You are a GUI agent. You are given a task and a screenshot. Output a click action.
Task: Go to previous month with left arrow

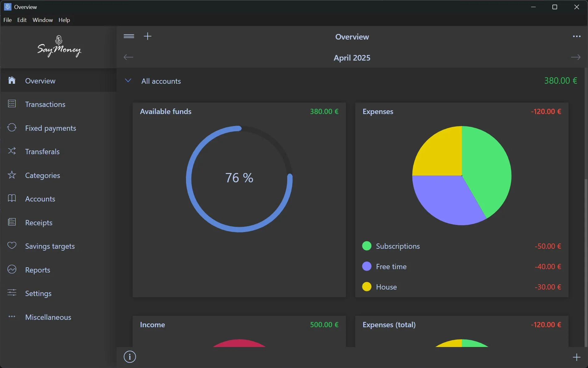click(128, 57)
